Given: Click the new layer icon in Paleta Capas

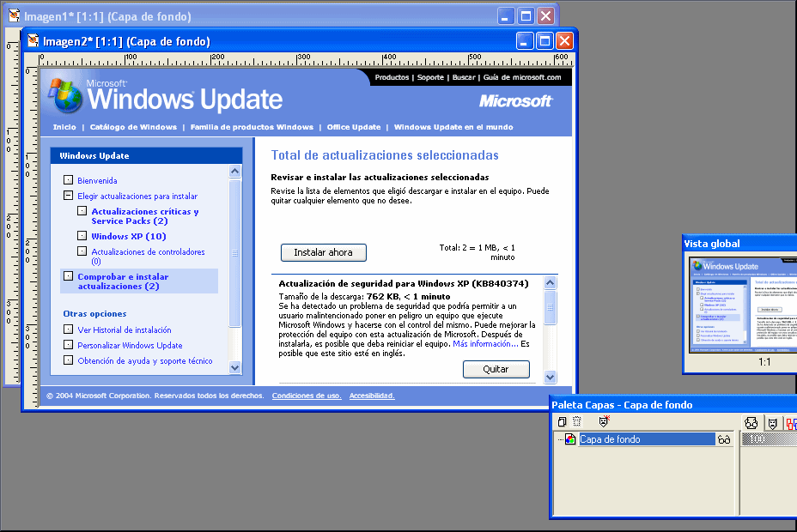Looking at the screenshot, I should (562, 421).
